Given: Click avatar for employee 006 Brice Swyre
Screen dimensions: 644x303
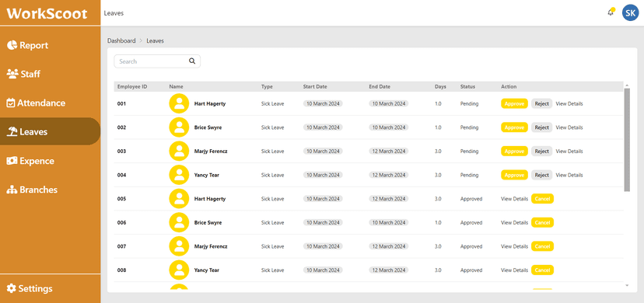Looking at the screenshot, I should click(179, 223).
